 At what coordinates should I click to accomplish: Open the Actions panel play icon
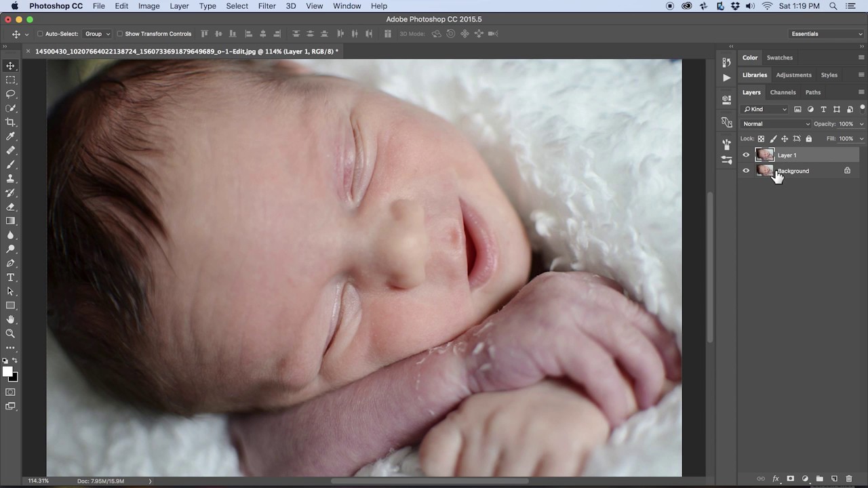726,78
